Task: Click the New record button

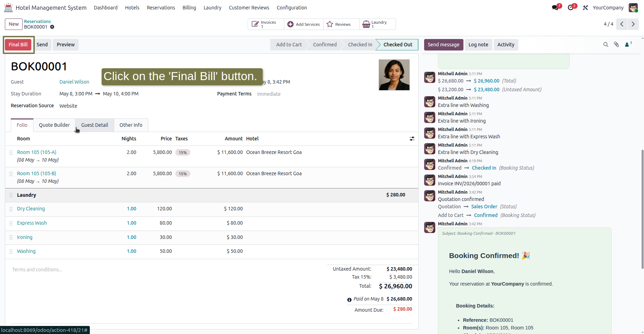Action: [14, 24]
